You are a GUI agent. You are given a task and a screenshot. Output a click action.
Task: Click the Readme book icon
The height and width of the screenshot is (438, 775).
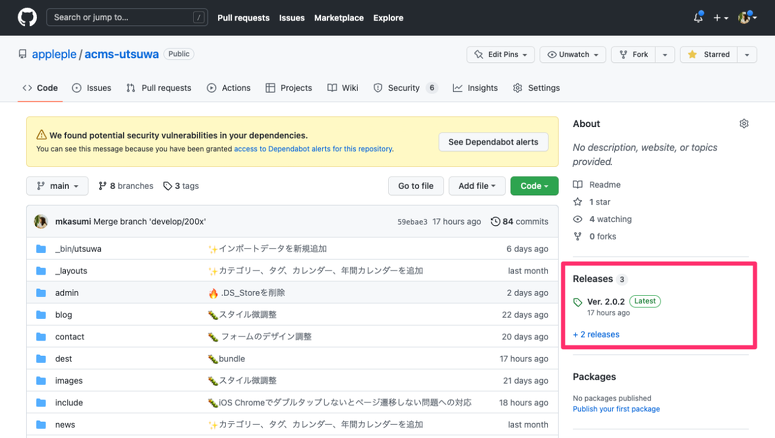(577, 184)
